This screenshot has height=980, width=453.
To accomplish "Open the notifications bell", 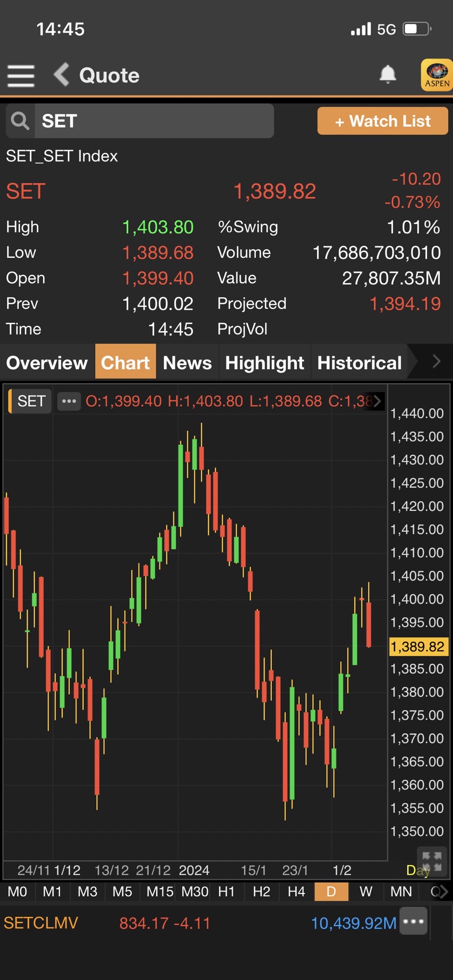I will click(x=387, y=75).
